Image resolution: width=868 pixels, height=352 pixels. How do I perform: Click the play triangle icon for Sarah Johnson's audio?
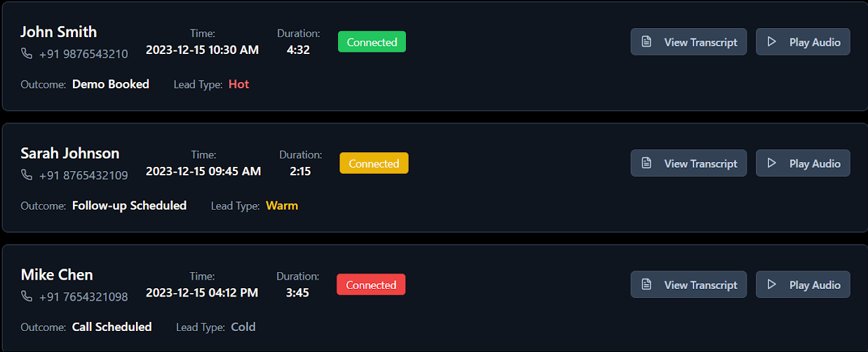tap(772, 163)
